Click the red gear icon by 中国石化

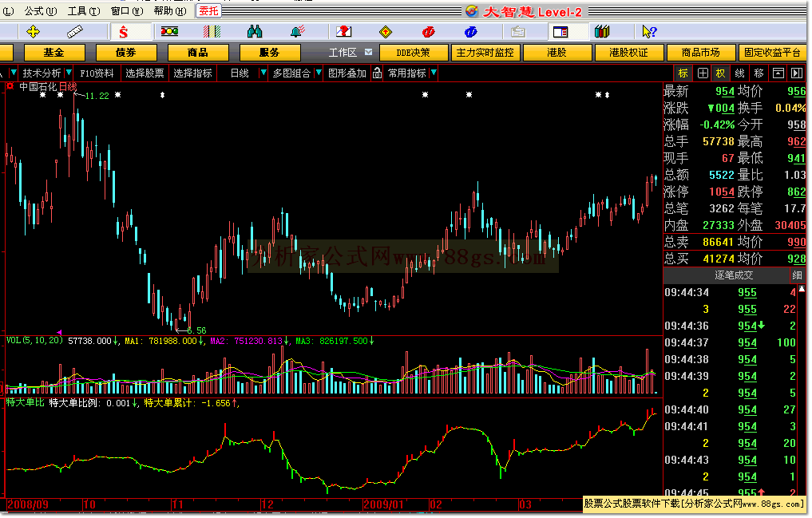click(x=10, y=86)
